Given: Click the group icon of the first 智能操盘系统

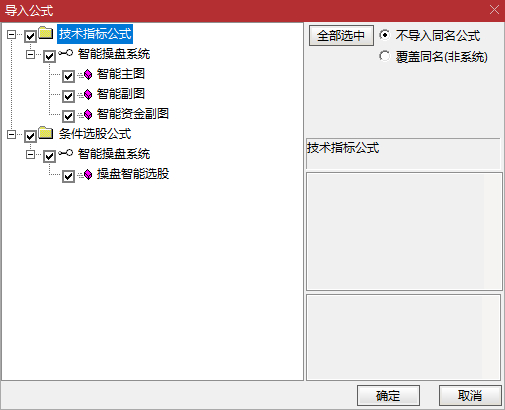Looking at the screenshot, I should click(x=65, y=53).
